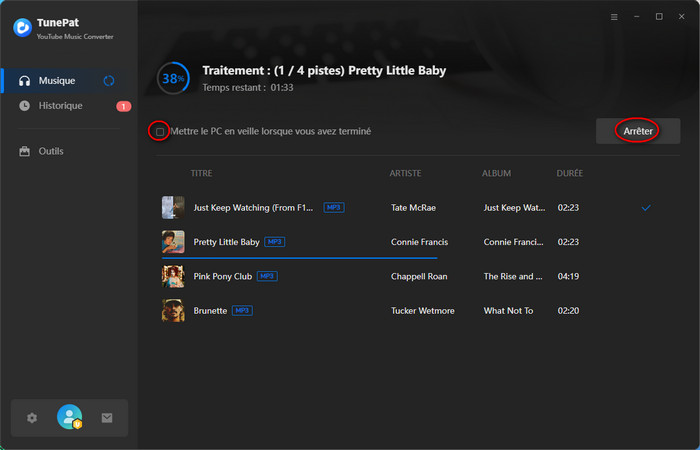Click the ALBUM column header
Viewport: 700px width, 450px height.
496,173
